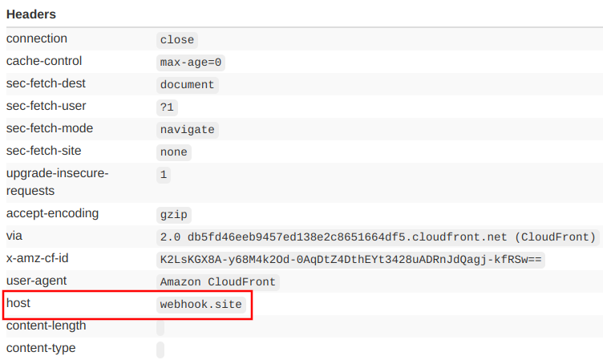603x364 pixels.
Task: Click the 'gzip' accept-encoding value
Action: coord(173,215)
